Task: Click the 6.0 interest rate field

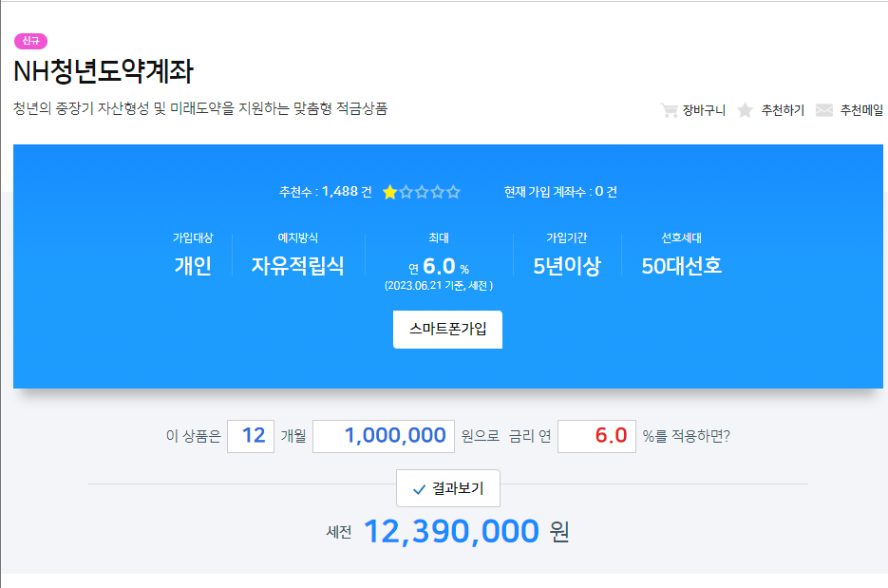Action: 595,435
